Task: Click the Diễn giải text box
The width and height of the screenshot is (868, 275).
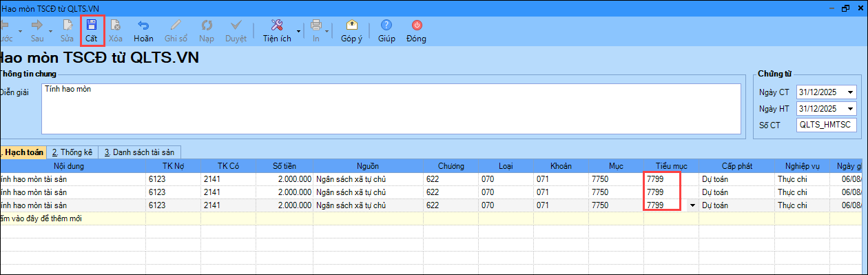Action: tap(391, 108)
